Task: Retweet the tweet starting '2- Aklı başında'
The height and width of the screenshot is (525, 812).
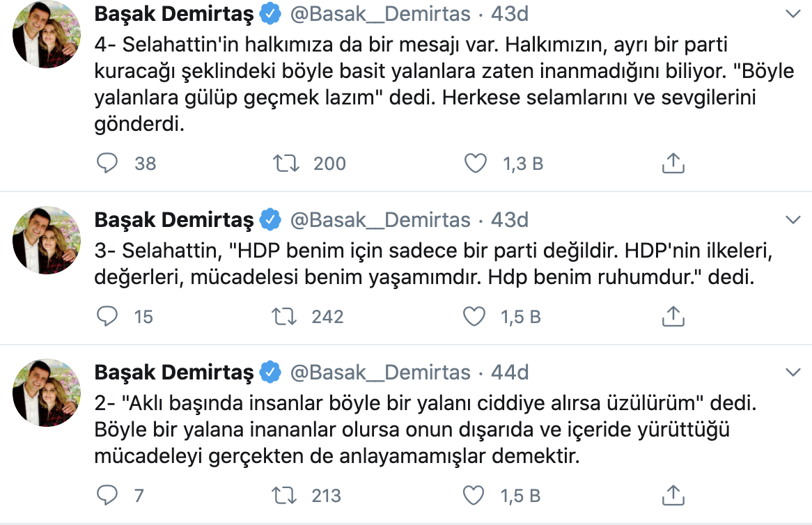Action: pos(282,496)
